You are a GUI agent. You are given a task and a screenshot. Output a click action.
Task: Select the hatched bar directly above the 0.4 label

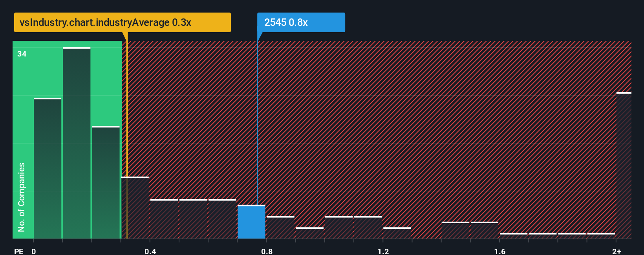(164, 219)
